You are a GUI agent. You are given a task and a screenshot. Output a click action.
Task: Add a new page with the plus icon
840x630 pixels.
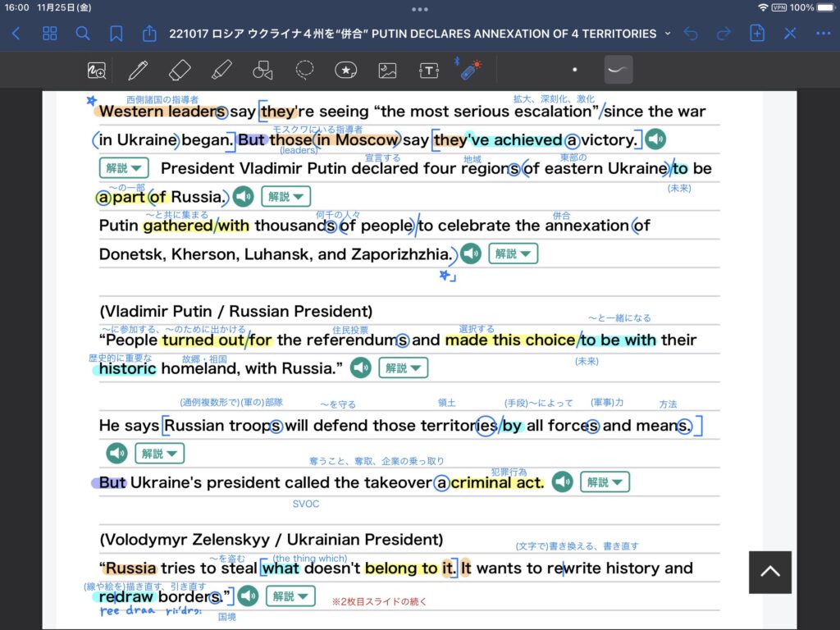coord(757,33)
